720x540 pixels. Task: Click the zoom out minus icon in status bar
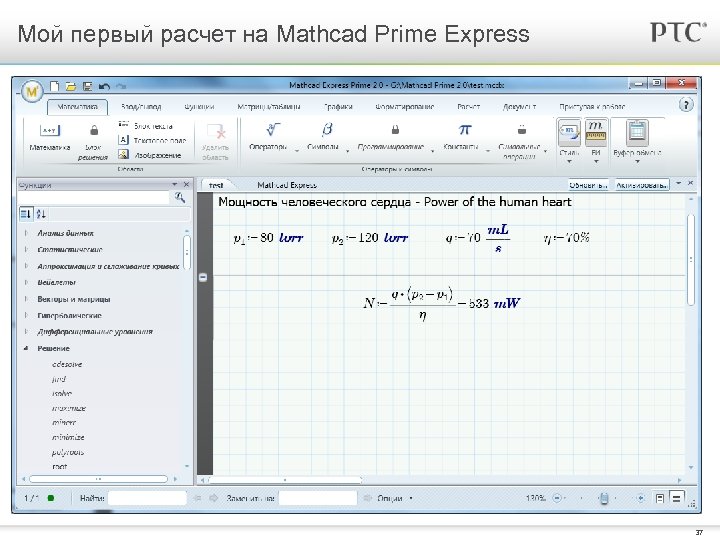point(557,498)
